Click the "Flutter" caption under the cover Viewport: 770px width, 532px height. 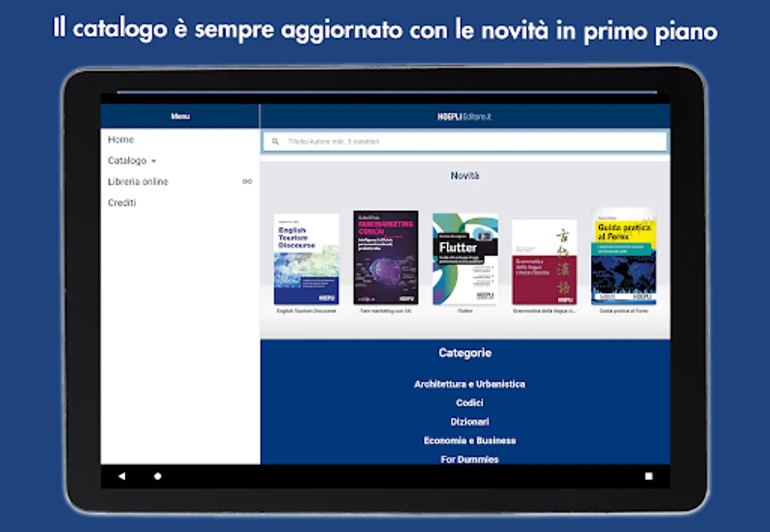tap(465, 311)
